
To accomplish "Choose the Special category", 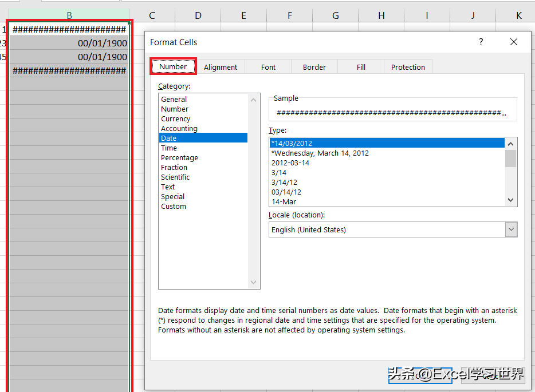I will (203, 197).
